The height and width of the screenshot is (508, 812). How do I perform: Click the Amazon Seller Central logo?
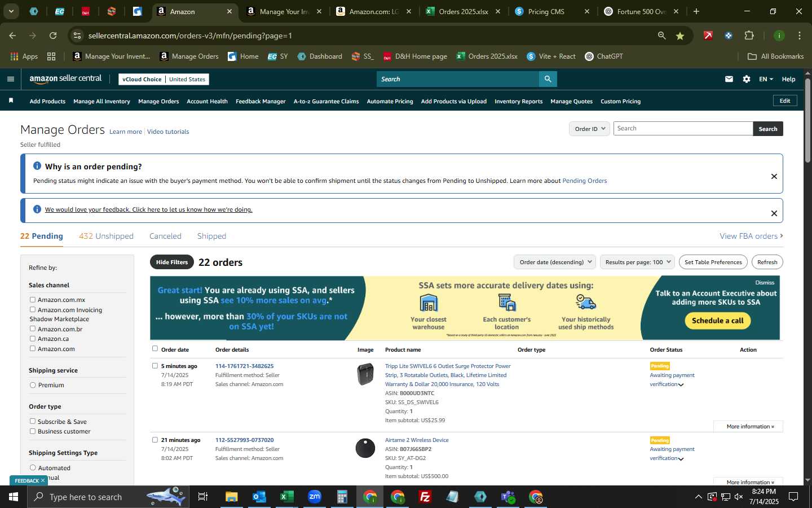[x=65, y=79]
